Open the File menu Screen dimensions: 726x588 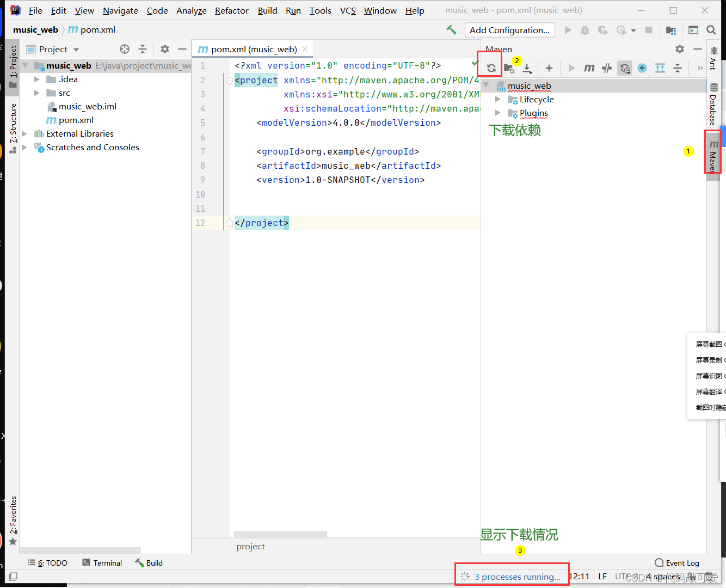(x=35, y=10)
